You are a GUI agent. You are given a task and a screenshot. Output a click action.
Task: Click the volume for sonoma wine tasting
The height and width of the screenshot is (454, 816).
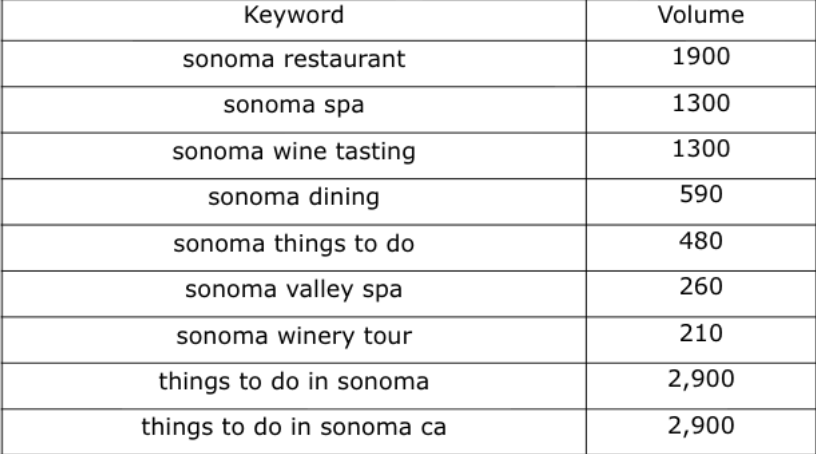700,149
